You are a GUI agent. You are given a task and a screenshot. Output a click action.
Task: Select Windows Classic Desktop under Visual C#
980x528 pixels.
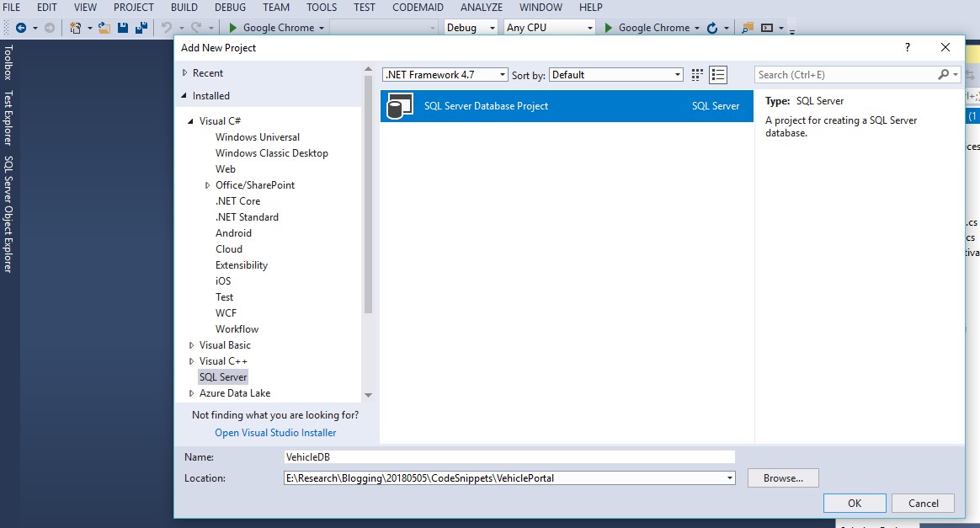click(271, 152)
